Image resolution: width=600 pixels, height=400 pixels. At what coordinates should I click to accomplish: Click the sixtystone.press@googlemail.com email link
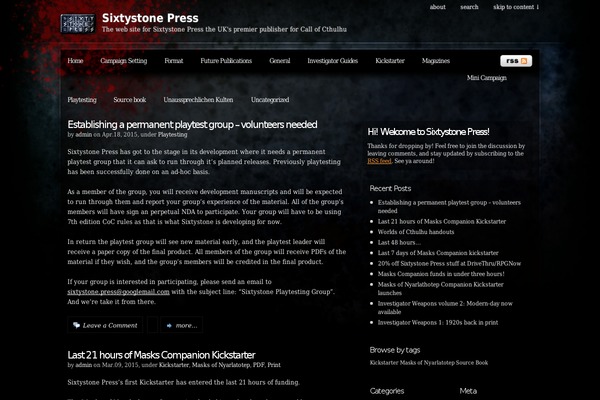tap(118, 292)
